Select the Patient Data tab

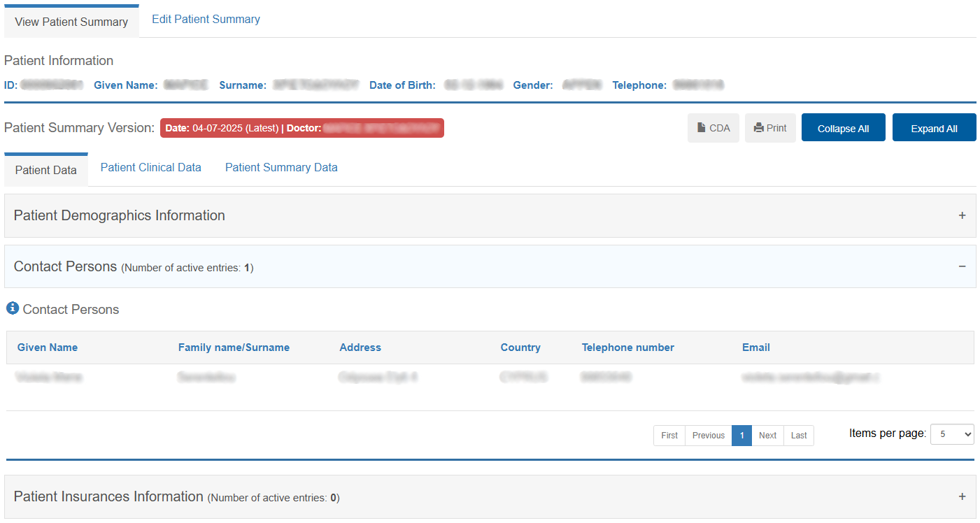[x=46, y=170]
